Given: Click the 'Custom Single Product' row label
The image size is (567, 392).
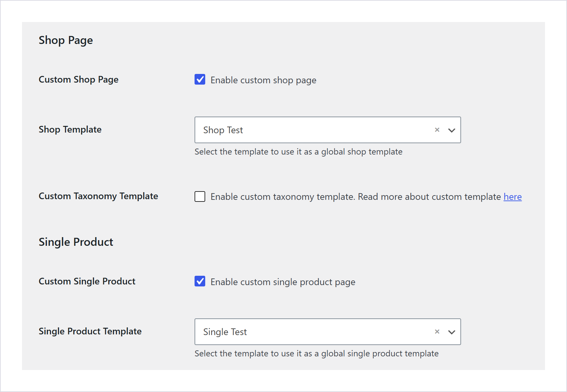Looking at the screenshot, I should pyautogui.click(x=87, y=281).
